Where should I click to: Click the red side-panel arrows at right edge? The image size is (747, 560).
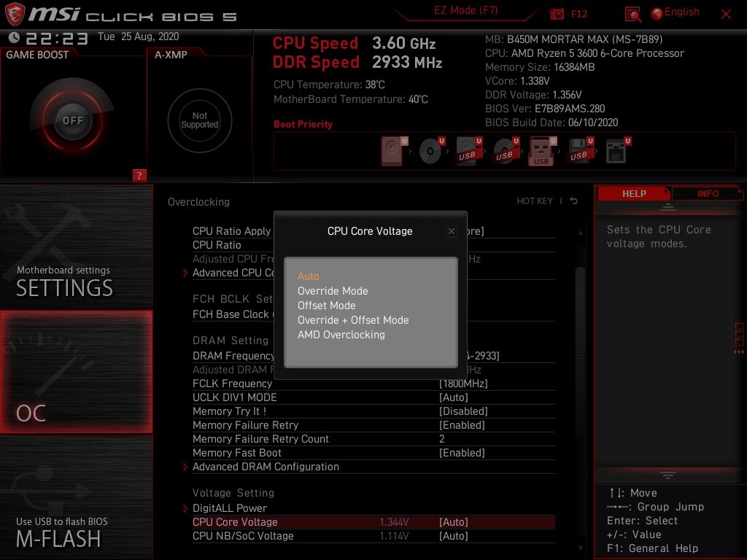[739, 352]
